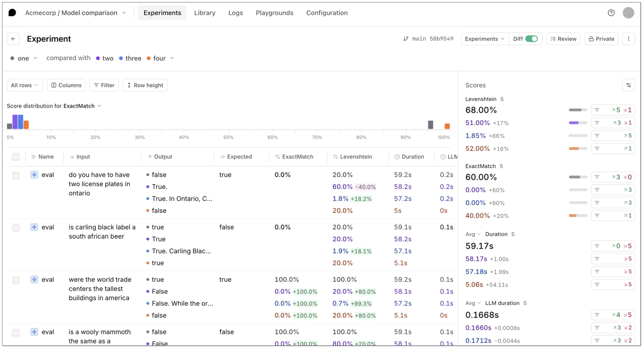The width and height of the screenshot is (644, 349).
Task: Click the Review button
Action: coord(563,39)
